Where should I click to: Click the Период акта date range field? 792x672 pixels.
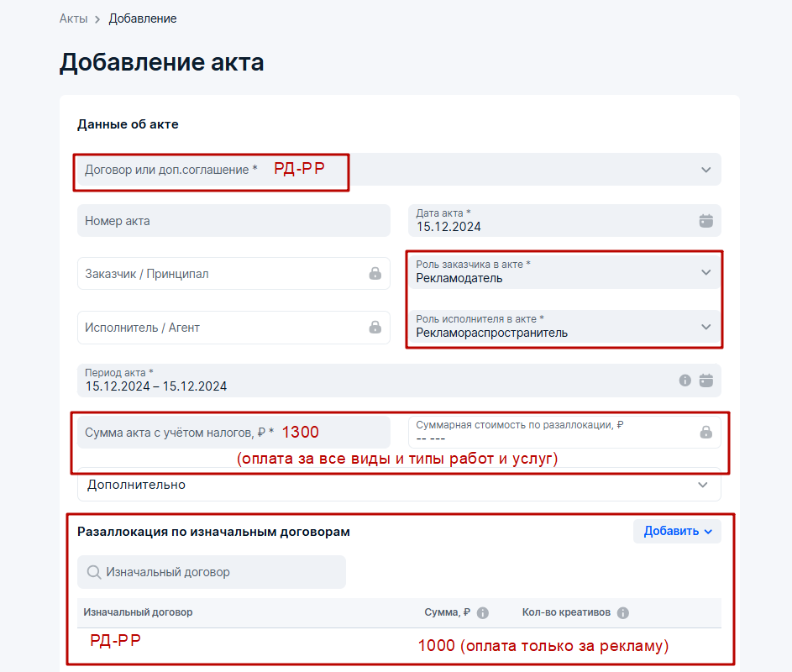click(370, 381)
